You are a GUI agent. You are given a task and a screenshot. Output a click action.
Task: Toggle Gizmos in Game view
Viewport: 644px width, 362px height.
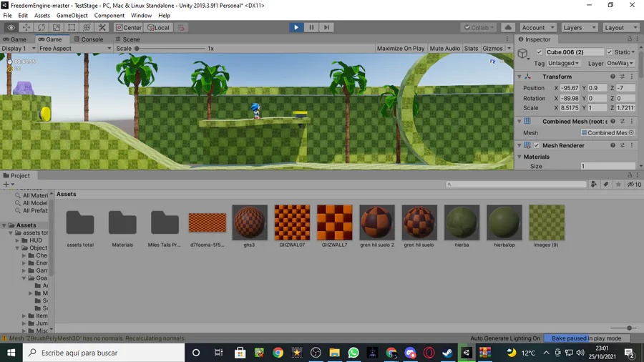492,49
